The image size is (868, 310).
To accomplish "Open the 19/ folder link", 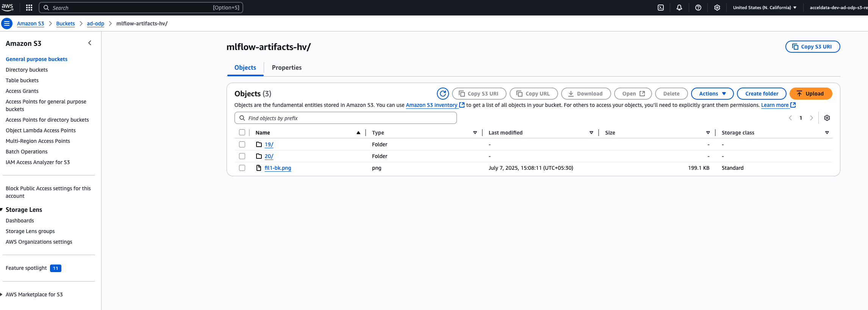I will (269, 144).
